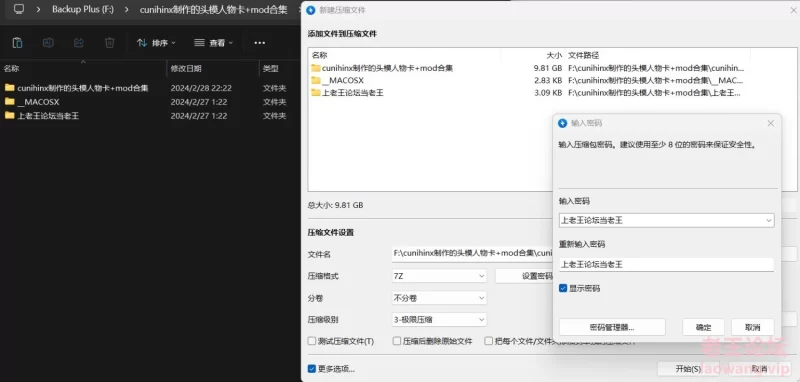Click Backup Plus (F:) breadcrumb
This screenshot has height=382, width=800.
coord(83,9)
